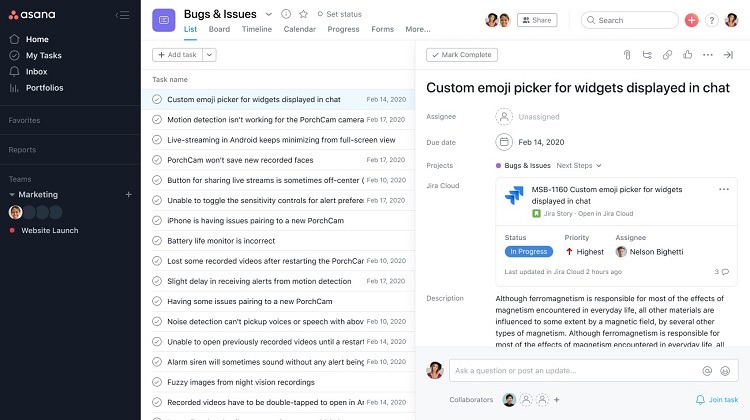
Task: Click the Feb 14, 2020 due date
Action: pos(541,142)
